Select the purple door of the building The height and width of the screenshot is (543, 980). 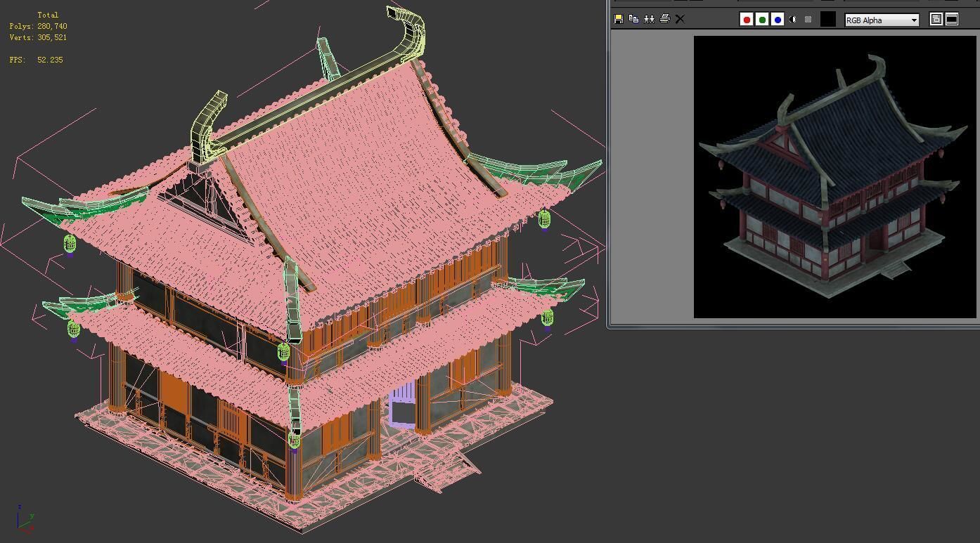[402, 405]
